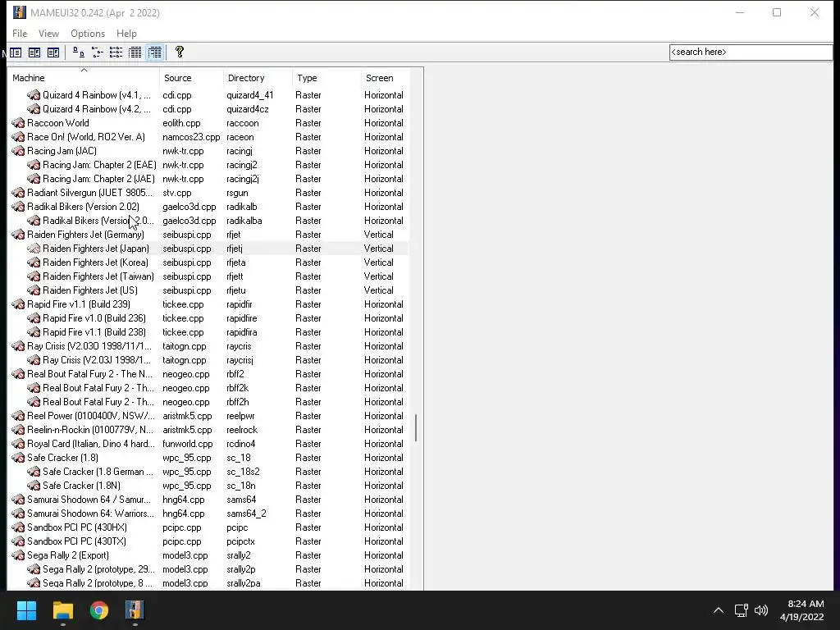840x630 pixels.
Task: Sort by the Directory column header
Action: pyautogui.click(x=258, y=78)
